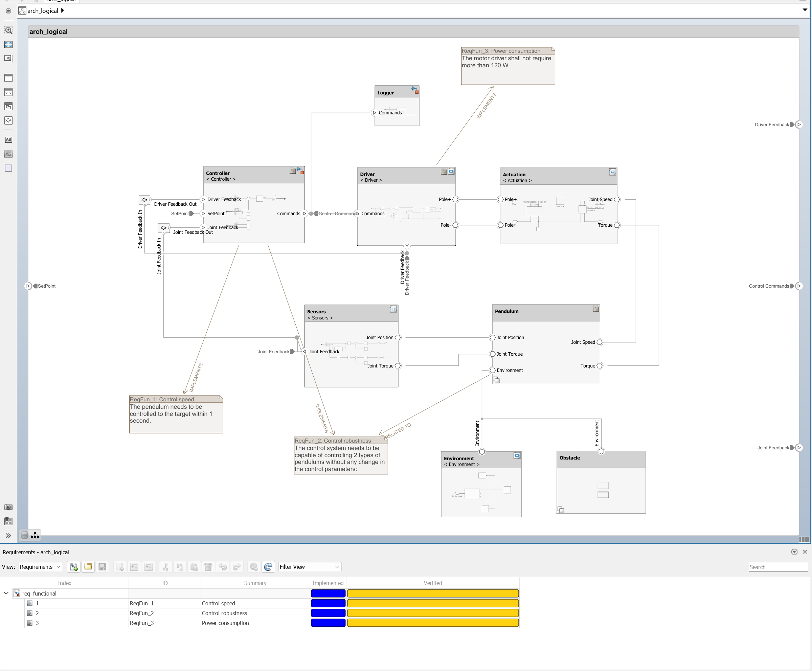The height and width of the screenshot is (671, 812).
Task: Click the Implemented bar for ReqFun_1
Action: tap(328, 603)
